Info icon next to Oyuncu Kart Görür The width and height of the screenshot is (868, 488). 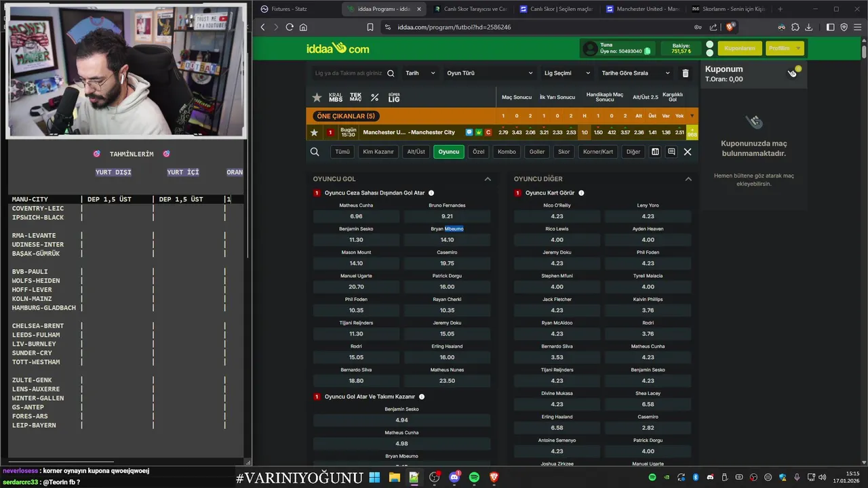(581, 193)
